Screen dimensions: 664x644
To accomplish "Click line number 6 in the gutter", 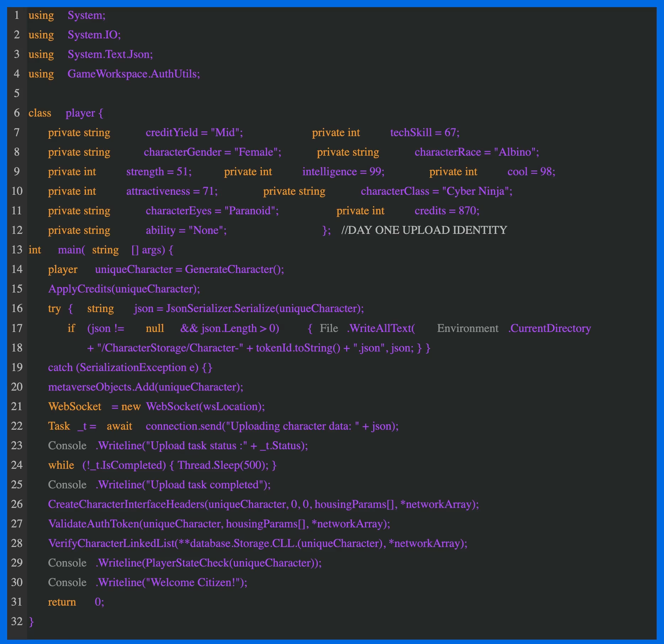I will (x=17, y=113).
